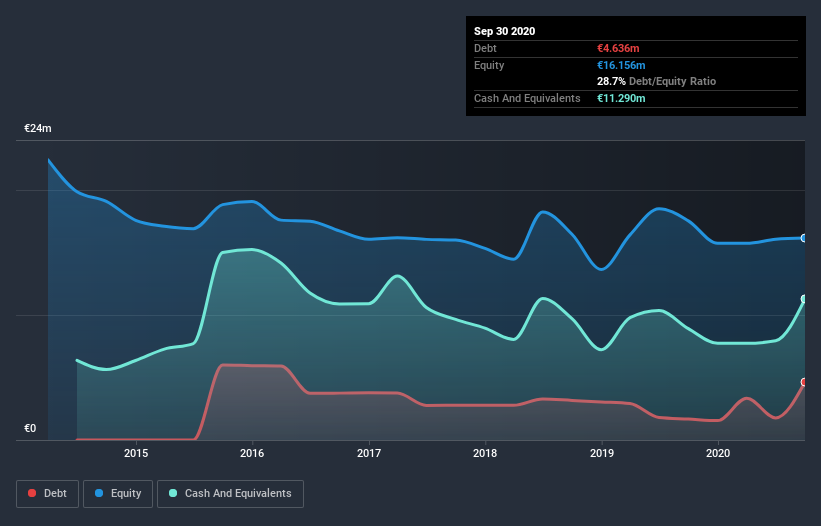821x526 pixels.
Task: Toggle the Debt legend button
Action: pos(47,494)
